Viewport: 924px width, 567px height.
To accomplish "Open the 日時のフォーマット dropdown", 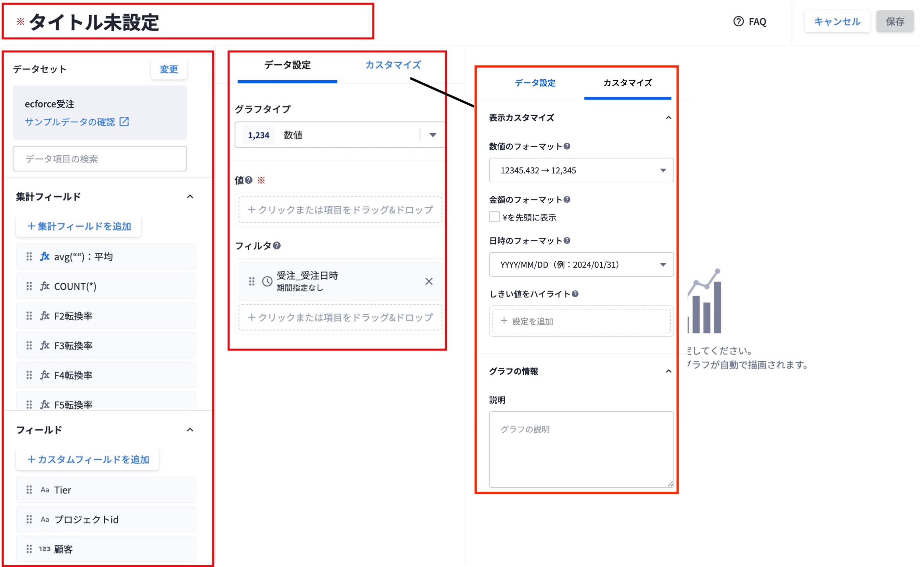I will click(x=581, y=265).
